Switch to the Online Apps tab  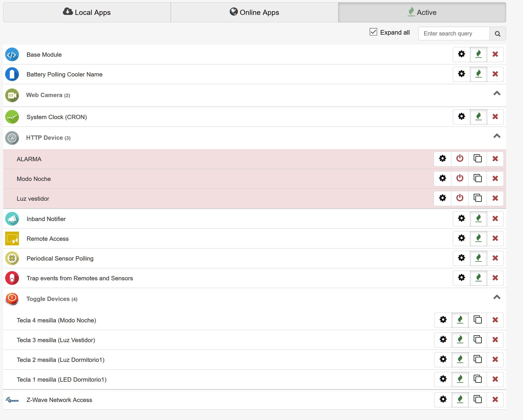coord(254,12)
